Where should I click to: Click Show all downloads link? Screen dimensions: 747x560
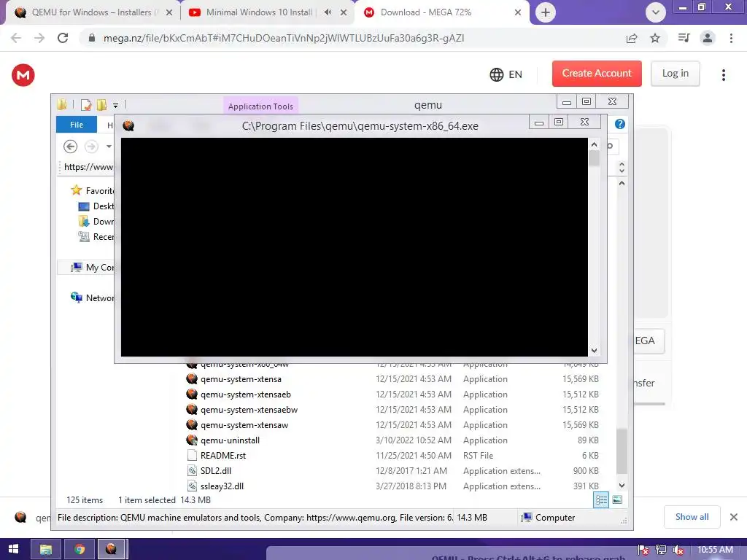(692, 517)
